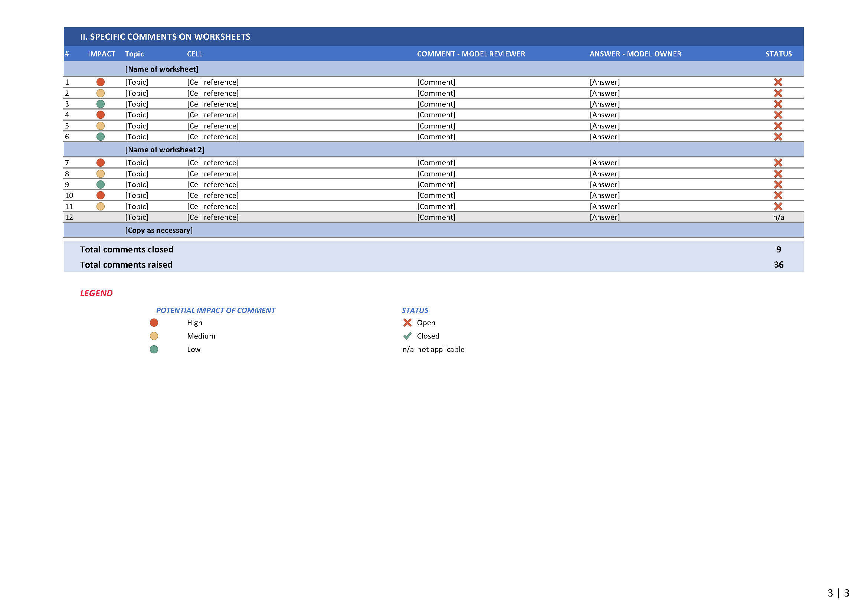
Task: Select the low impact green dot on row 9
Action: point(101,184)
